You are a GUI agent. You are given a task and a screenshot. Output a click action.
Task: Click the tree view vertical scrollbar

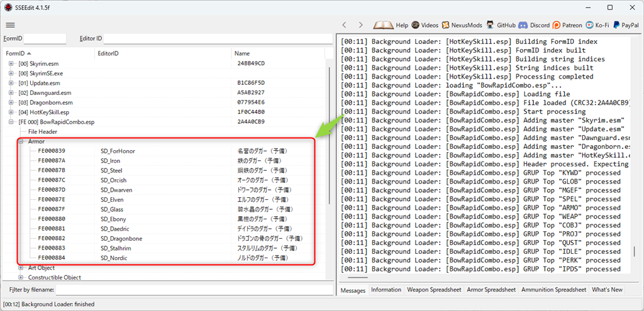pyautogui.click(x=329, y=136)
